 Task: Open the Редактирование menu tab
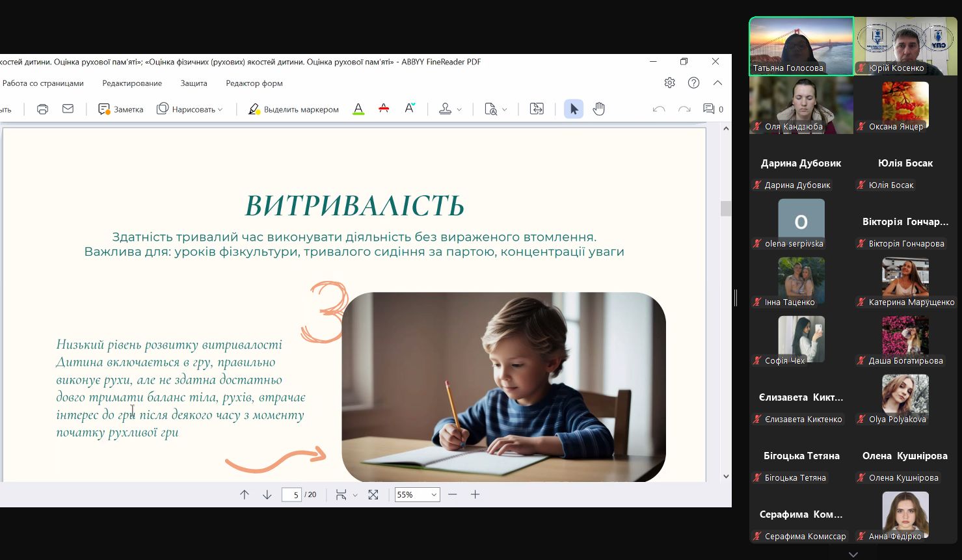tap(132, 83)
